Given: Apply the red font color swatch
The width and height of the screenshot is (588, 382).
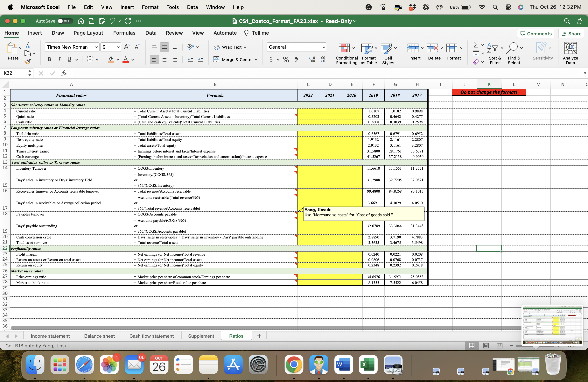Looking at the screenshot, I should [126, 59].
